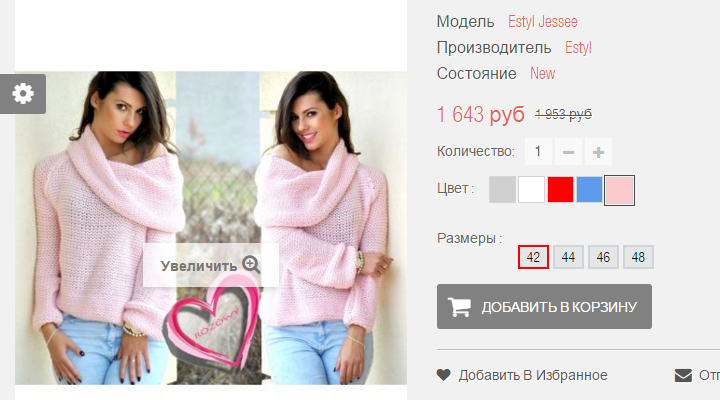Open the settings gear panel
The height and width of the screenshot is (400, 720).
coord(22,94)
